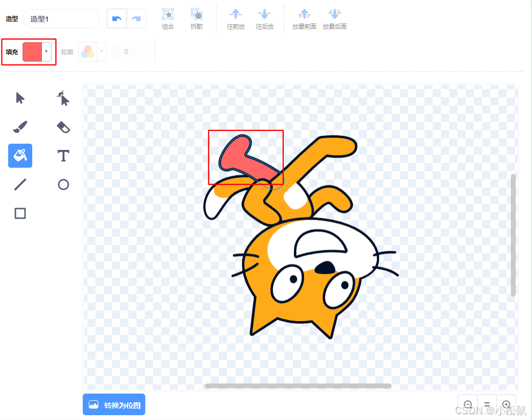The height and width of the screenshot is (420, 532).
Task: Move selection forward (往前放)
Action: pyautogui.click(x=236, y=19)
